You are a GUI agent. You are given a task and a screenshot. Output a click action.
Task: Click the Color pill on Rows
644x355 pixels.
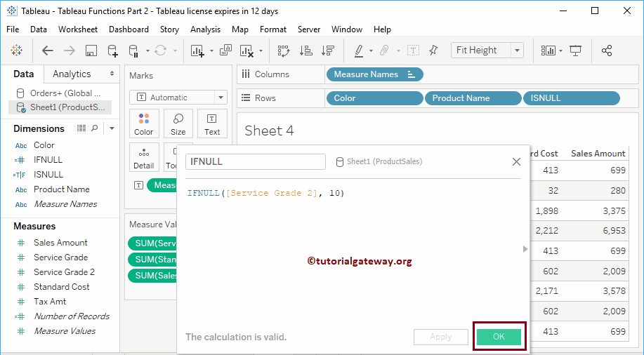(x=374, y=98)
